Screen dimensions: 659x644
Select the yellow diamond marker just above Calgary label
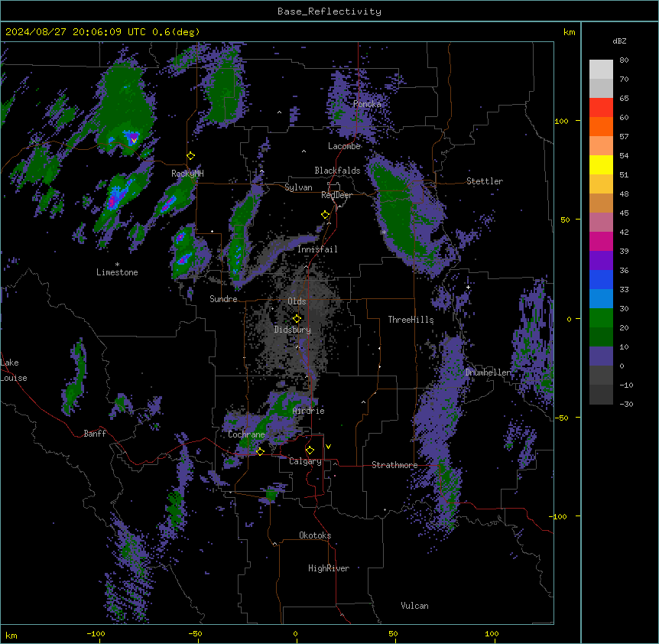coord(310,450)
